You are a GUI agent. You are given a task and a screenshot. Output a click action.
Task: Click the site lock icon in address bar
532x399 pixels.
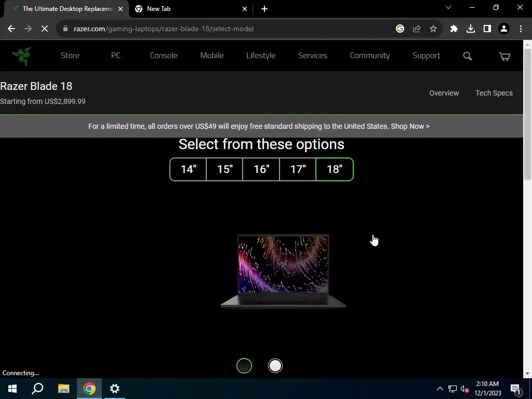pyautogui.click(x=65, y=29)
